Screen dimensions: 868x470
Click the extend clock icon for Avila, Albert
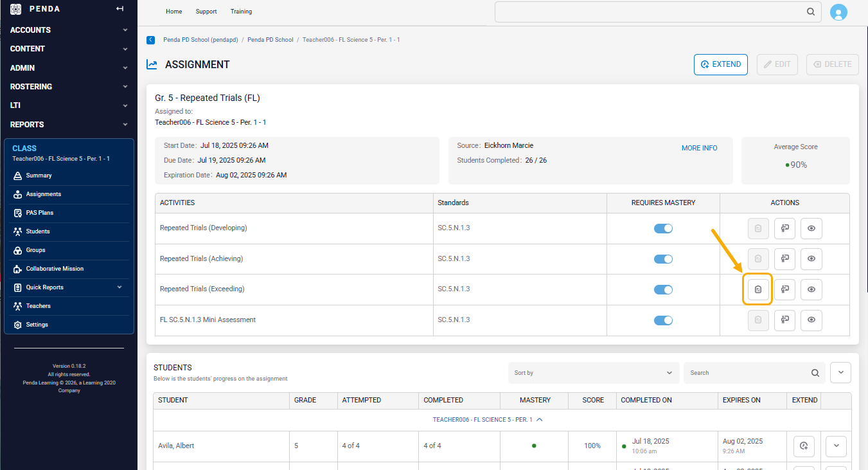tap(804, 446)
